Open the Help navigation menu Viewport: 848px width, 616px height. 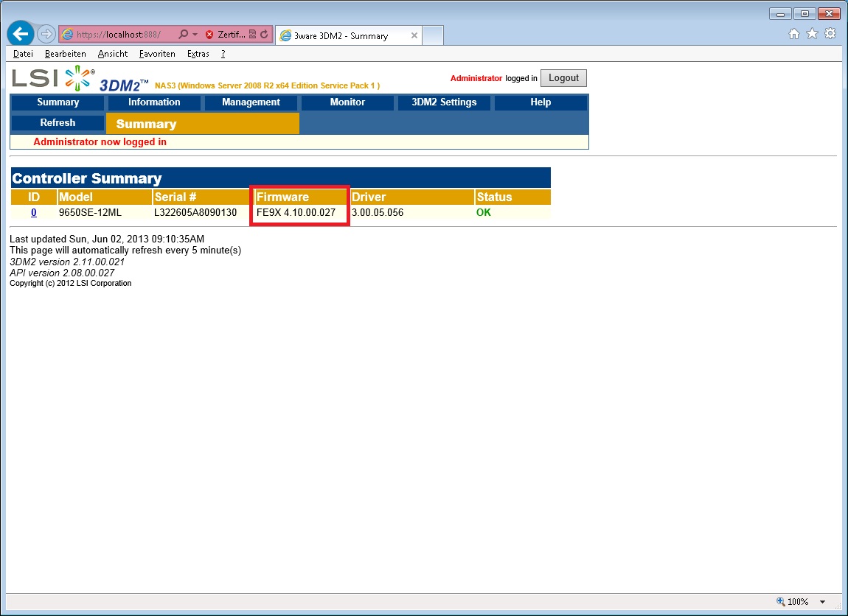[x=541, y=102]
